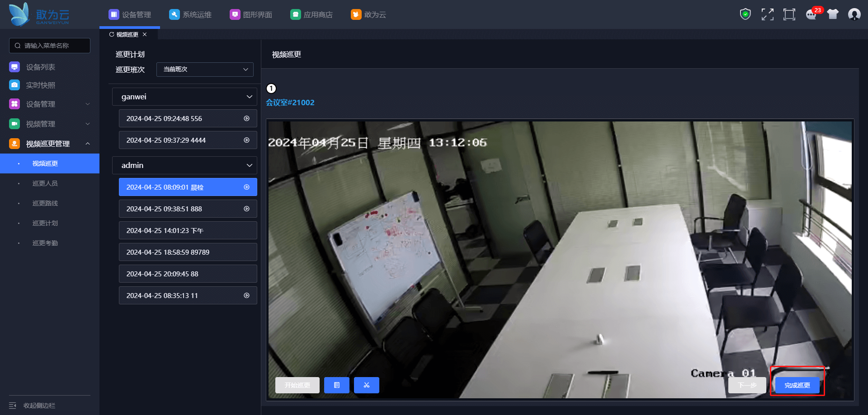Open the user profile avatar
Screen dimensions: 868x415
(854, 14)
